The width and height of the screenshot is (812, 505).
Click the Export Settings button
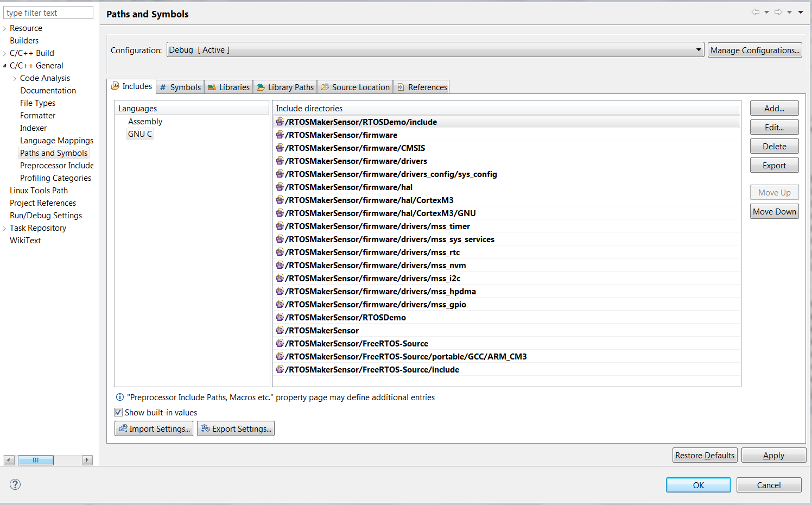[236, 428]
